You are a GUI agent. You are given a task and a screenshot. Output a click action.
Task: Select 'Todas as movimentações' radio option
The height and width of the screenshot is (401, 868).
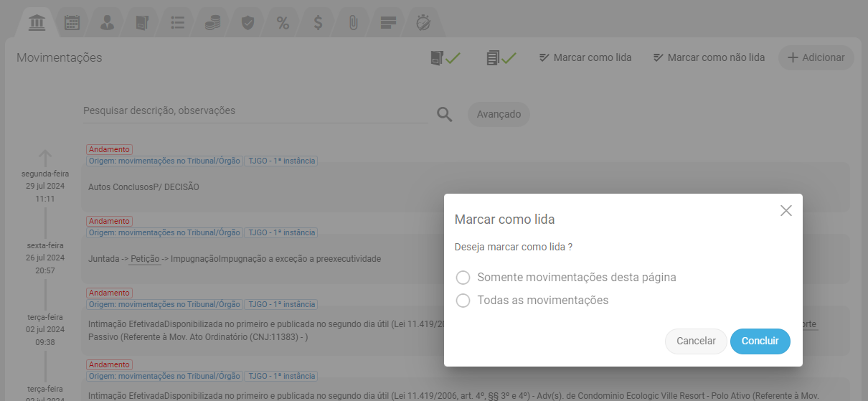pyautogui.click(x=463, y=301)
